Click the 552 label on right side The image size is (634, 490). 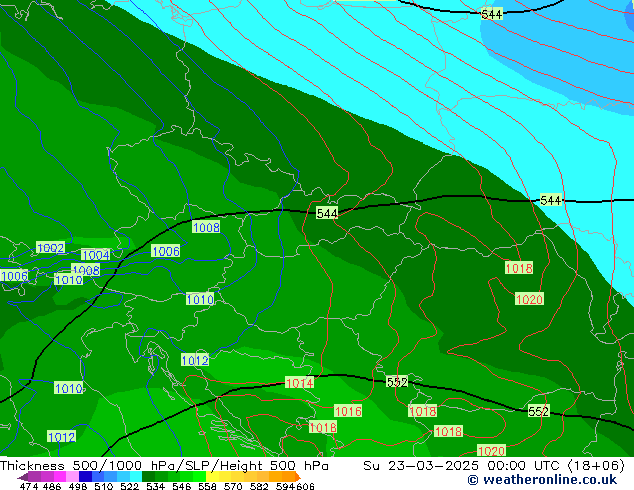(x=539, y=412)
